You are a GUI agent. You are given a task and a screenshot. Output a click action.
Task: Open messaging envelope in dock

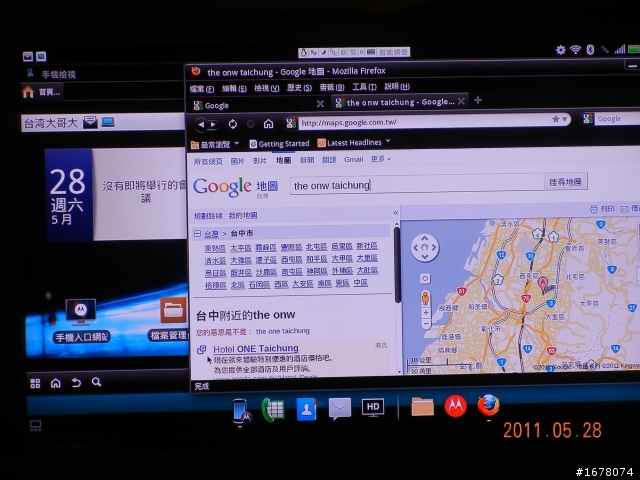340,408
